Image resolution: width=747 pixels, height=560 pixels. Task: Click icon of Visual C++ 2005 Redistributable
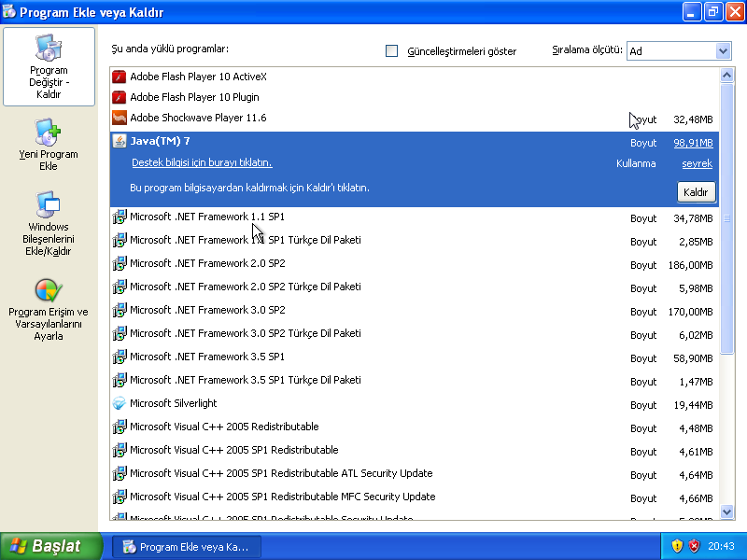(120, 427)
